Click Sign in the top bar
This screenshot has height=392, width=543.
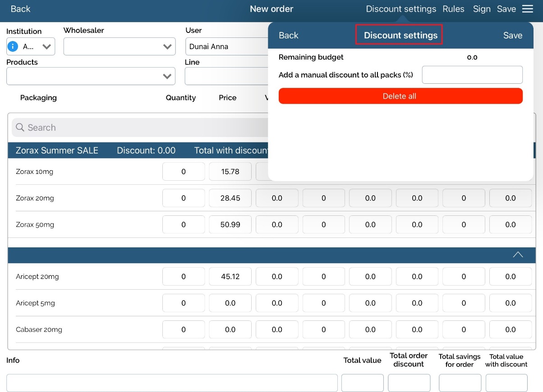click(481, 9)
